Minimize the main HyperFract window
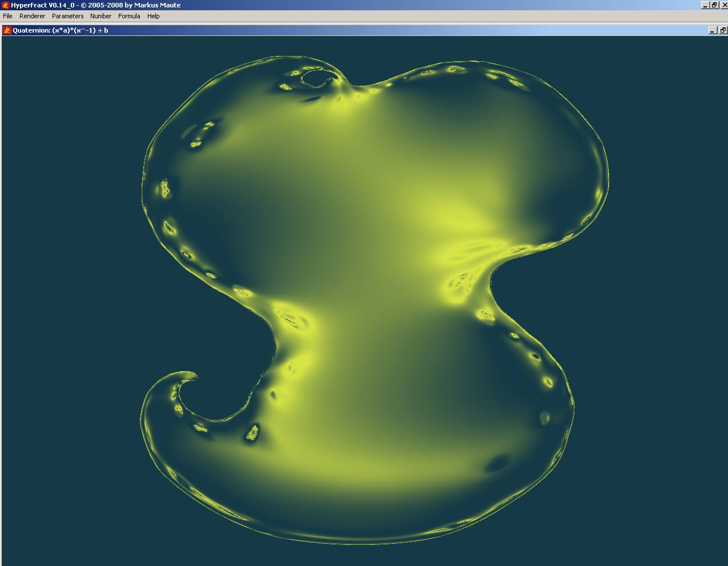This screenshot has height=566, width=728. click(x=705, y=5)
